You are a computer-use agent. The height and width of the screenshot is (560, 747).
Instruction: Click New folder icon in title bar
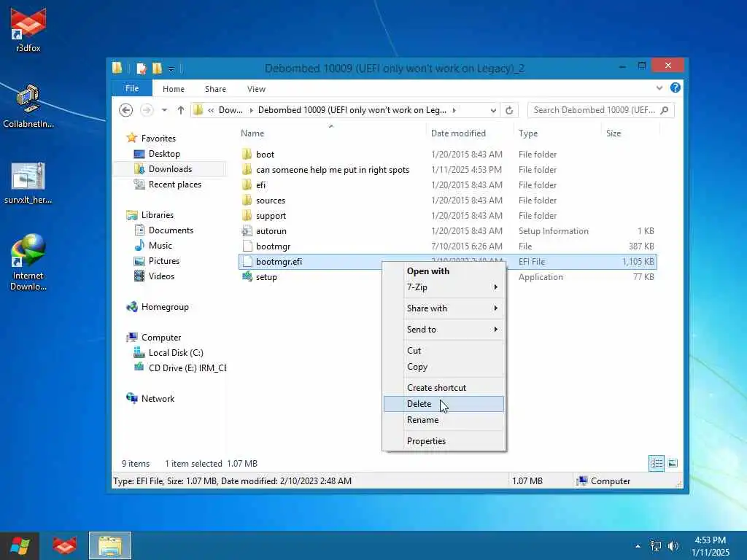[158, 69]
